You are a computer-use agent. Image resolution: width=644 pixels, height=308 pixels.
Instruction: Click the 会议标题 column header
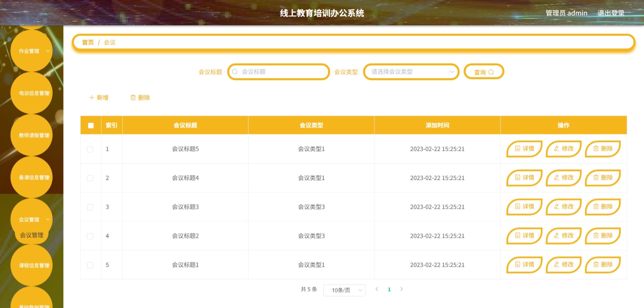tap(185, 125)
